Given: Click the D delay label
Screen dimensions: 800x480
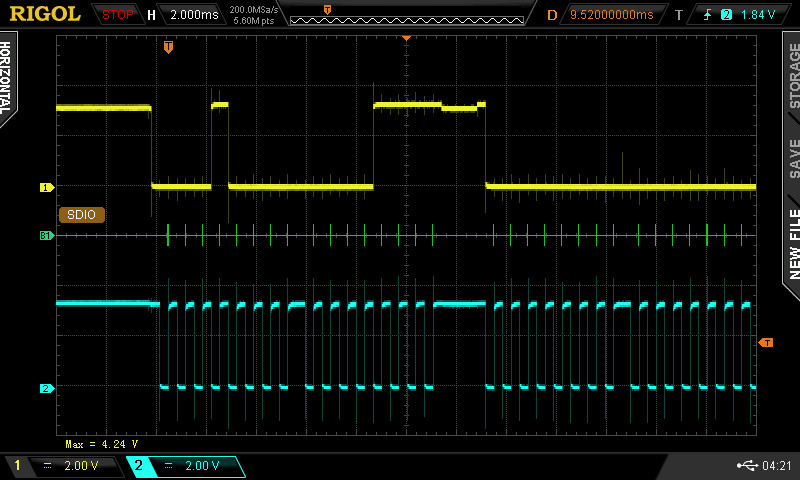Looking at the screenshot, I should point(552,15).
